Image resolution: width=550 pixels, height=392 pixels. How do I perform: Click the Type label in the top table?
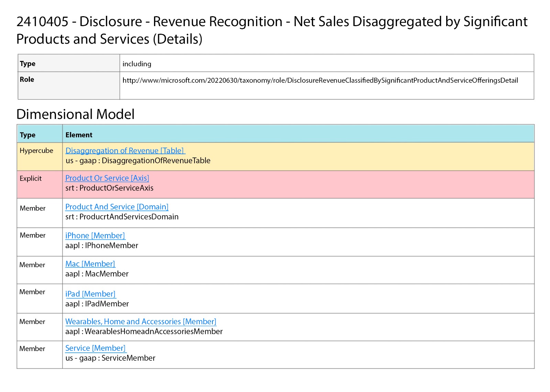click(69, 63)
